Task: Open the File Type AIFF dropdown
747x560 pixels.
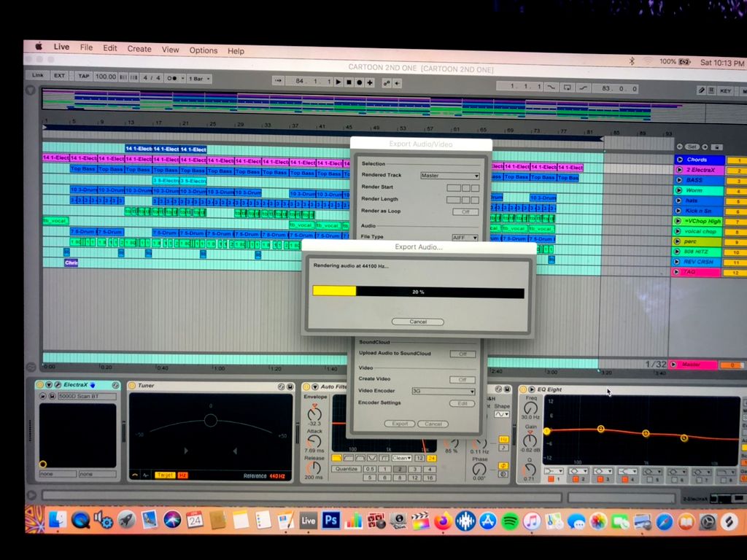Action: tap(465, 237)
